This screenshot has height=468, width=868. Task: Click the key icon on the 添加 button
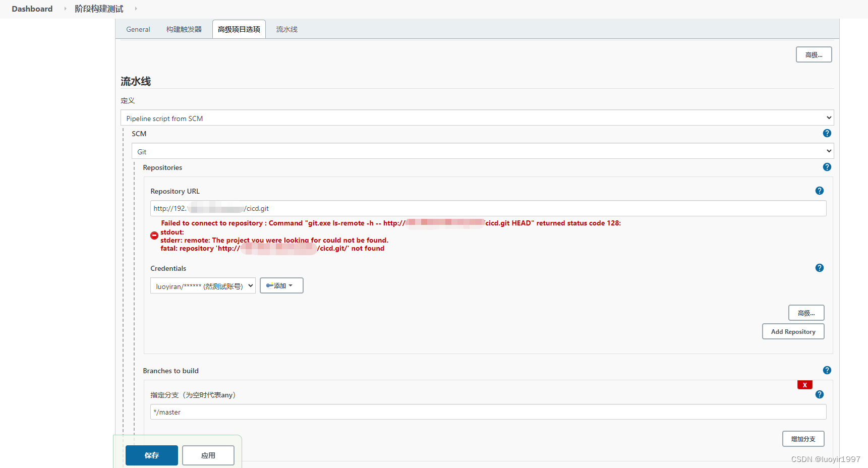(x=270, y=285)
